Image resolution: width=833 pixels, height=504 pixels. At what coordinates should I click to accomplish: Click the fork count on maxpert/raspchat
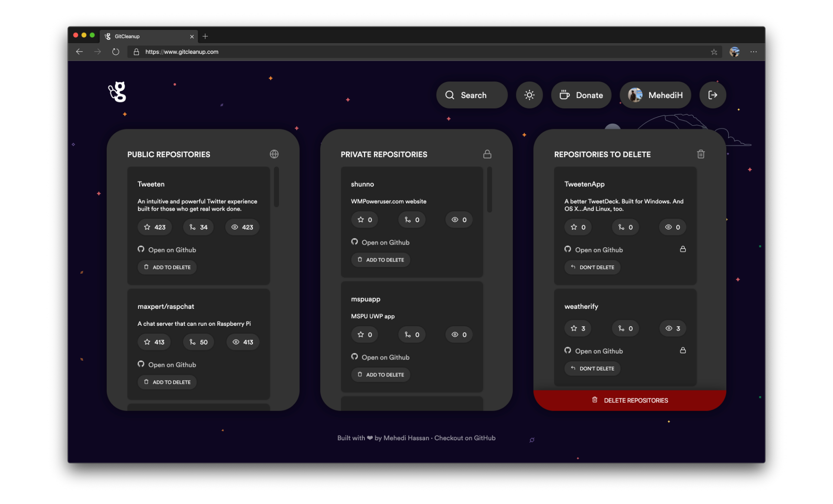tap(198, 342)
